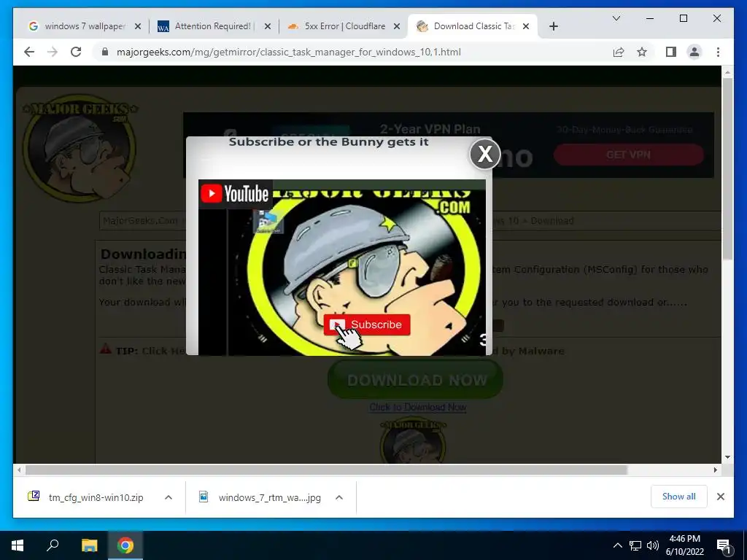The image size is (747, 560).
Task: Open the tab search chevron
Action: click(616, 18)
